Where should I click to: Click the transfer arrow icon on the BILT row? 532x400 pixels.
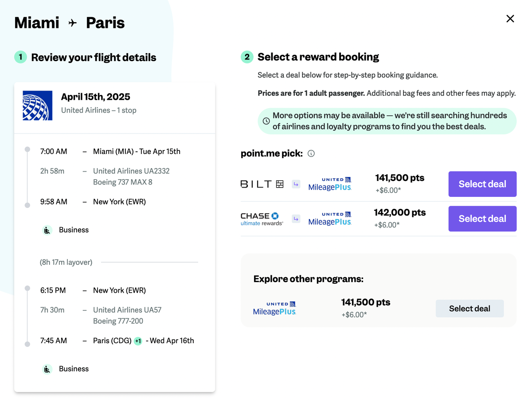pos(296,184)
